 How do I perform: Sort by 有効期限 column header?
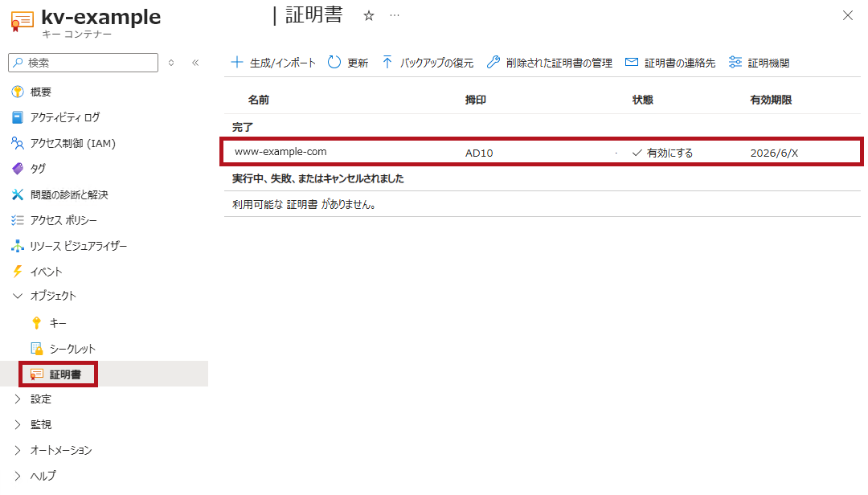point(771,100)
